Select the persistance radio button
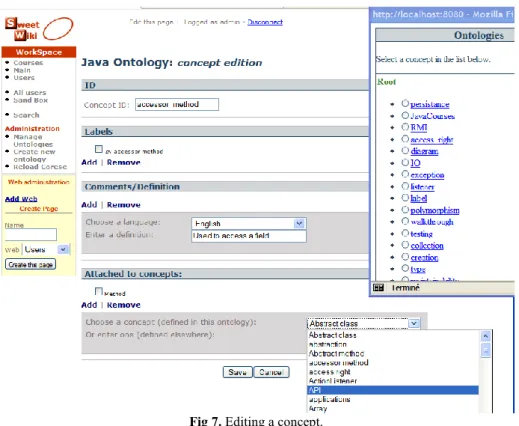This screenshot has height=426, width=519. point(405,103)
